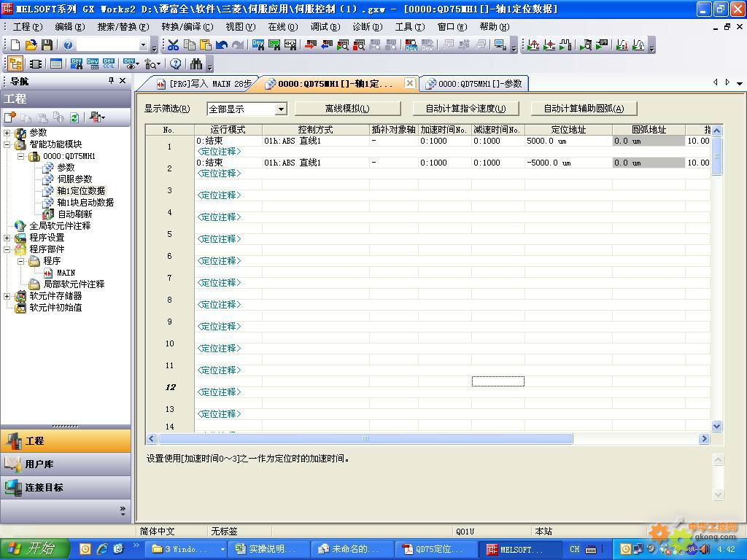Expand navigation panel overflow chevron
Image resolution: width=747 pixels, height=560 pixels.
(123, 511)
